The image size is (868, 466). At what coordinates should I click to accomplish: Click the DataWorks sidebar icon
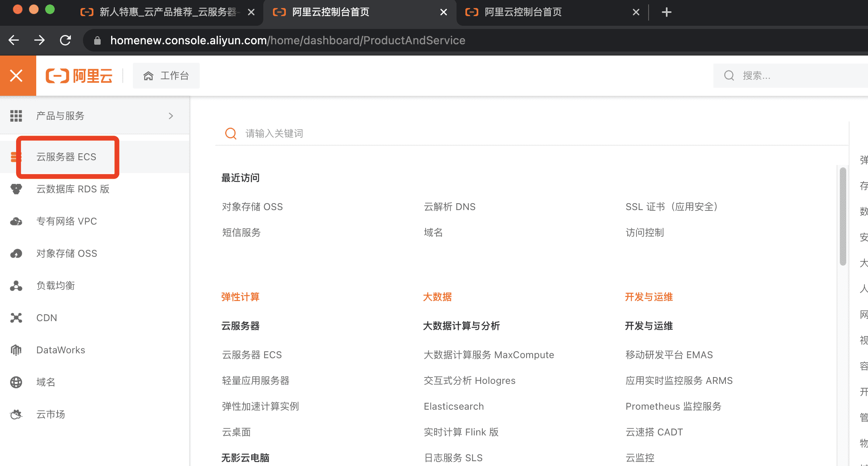(x=16, y=350)
